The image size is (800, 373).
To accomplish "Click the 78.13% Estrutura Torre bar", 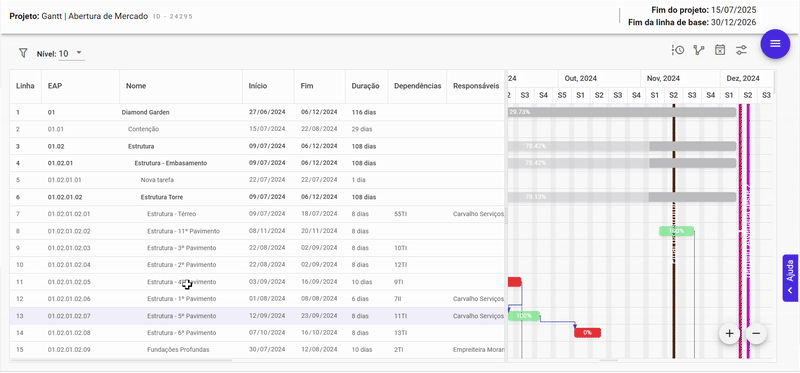I will pyautogui.click(x=622, y=197).
